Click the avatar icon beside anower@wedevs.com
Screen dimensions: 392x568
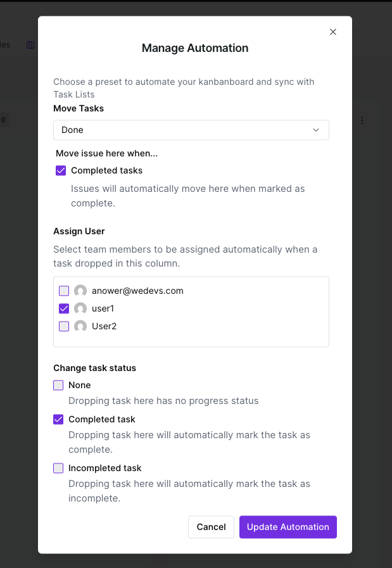pos(80,291)
